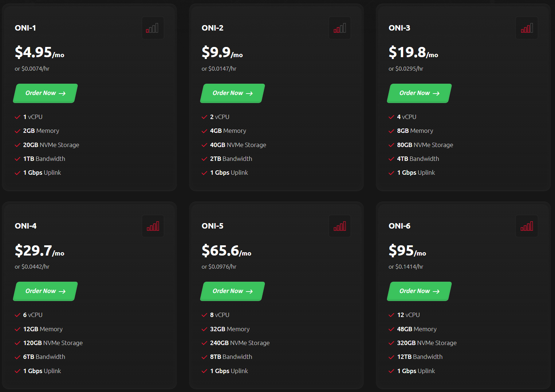Click the checkmark beside 120GB NVMe Storage
The width and height of the screenshot is (555, 392).
[x=17, y=343]
